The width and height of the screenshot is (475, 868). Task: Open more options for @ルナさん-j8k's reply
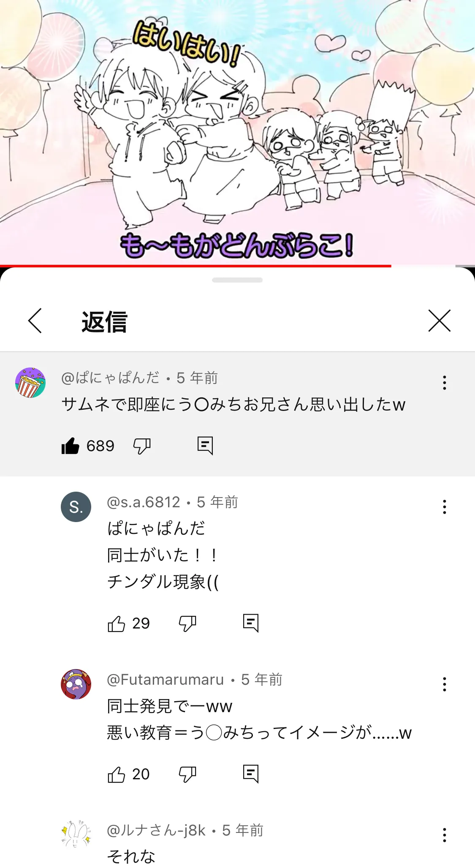click(x=444, y=835)
